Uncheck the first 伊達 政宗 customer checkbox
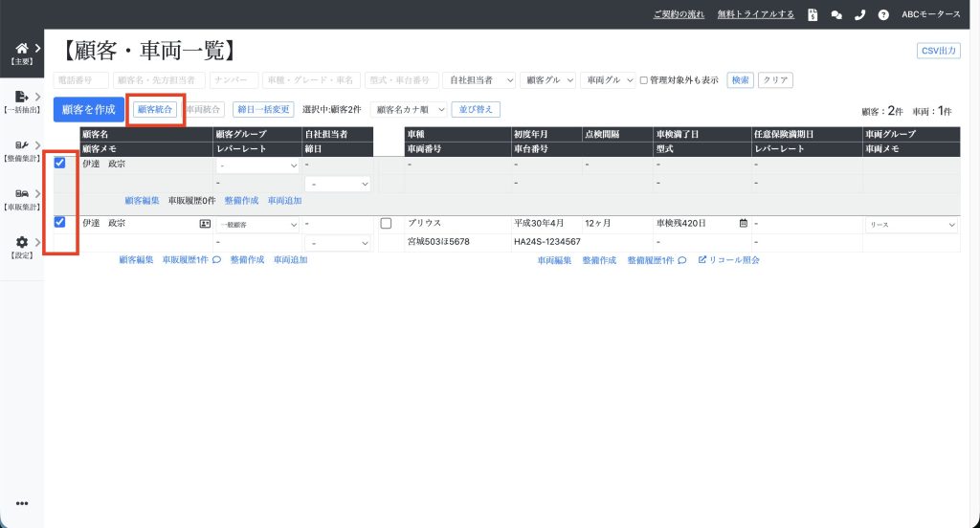Screen dimensions: 980x528 click(x=59, y=163)
